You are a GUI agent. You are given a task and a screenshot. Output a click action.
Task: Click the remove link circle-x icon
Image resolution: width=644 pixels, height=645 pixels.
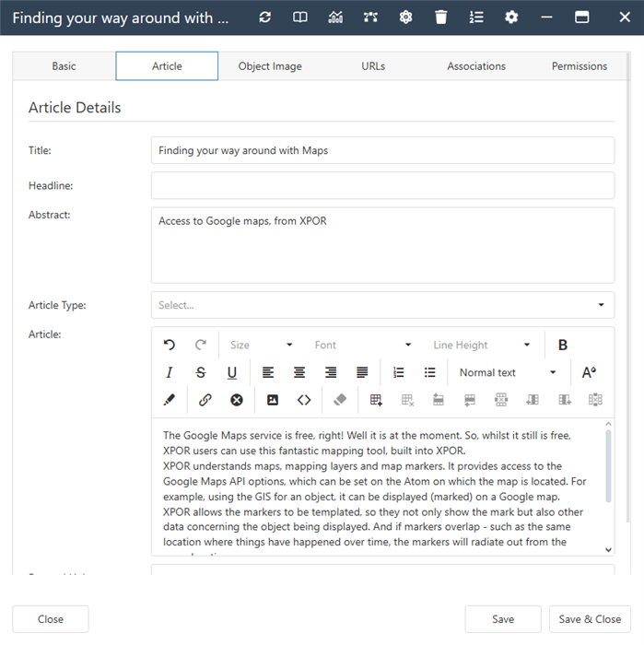[x=237, y=400]
